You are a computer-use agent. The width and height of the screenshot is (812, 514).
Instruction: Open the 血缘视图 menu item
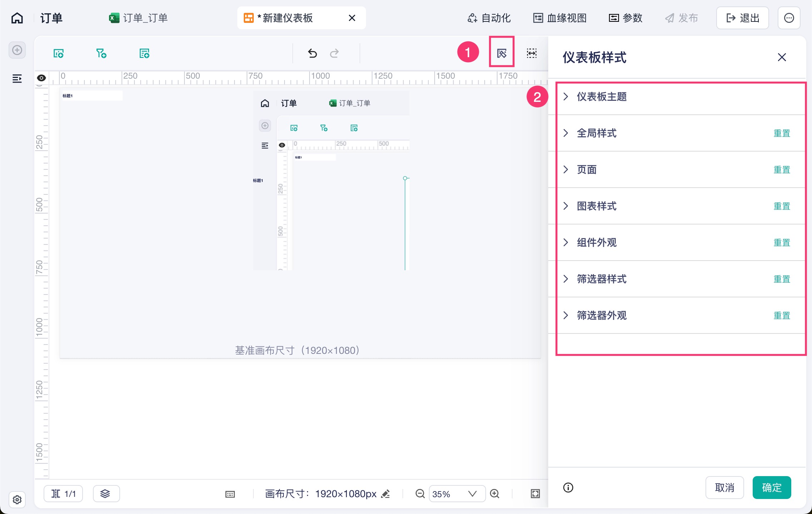560,18
